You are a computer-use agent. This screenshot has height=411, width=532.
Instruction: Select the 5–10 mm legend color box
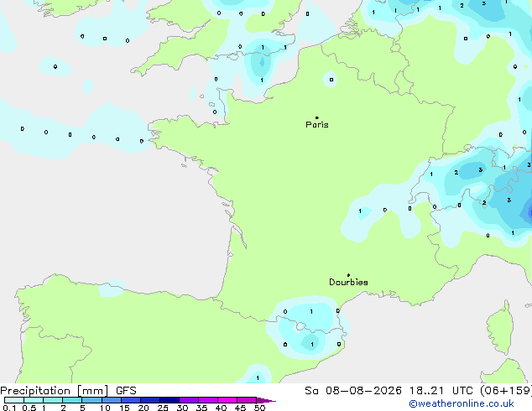[91, 400]
